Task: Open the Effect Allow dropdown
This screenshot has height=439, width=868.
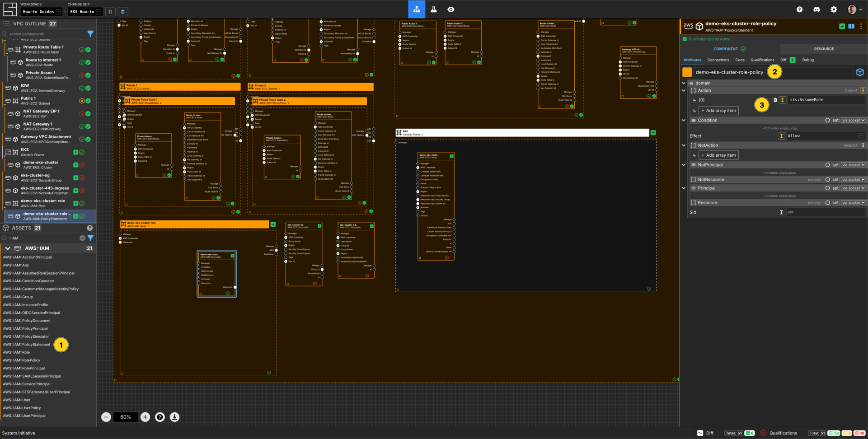Action: (825, 136)
